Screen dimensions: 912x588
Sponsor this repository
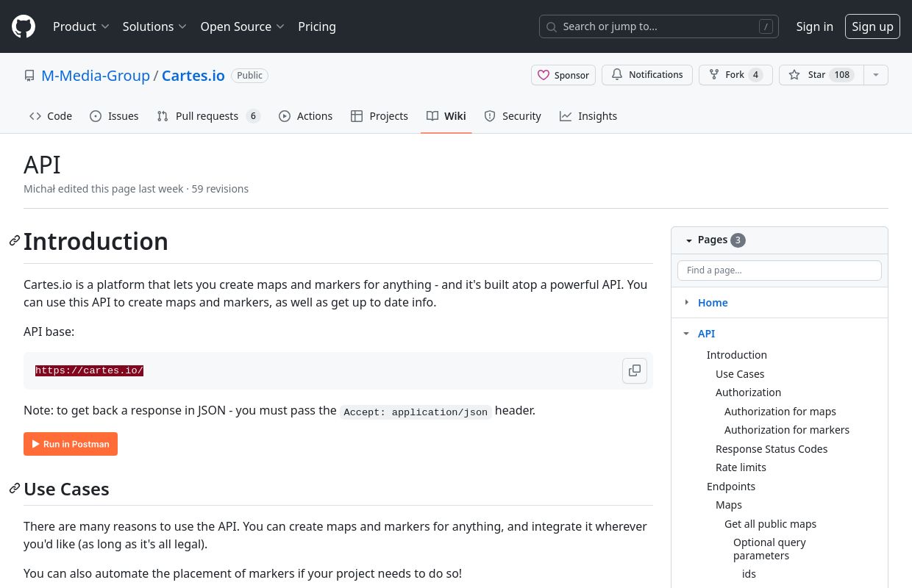tap(563, 75)
